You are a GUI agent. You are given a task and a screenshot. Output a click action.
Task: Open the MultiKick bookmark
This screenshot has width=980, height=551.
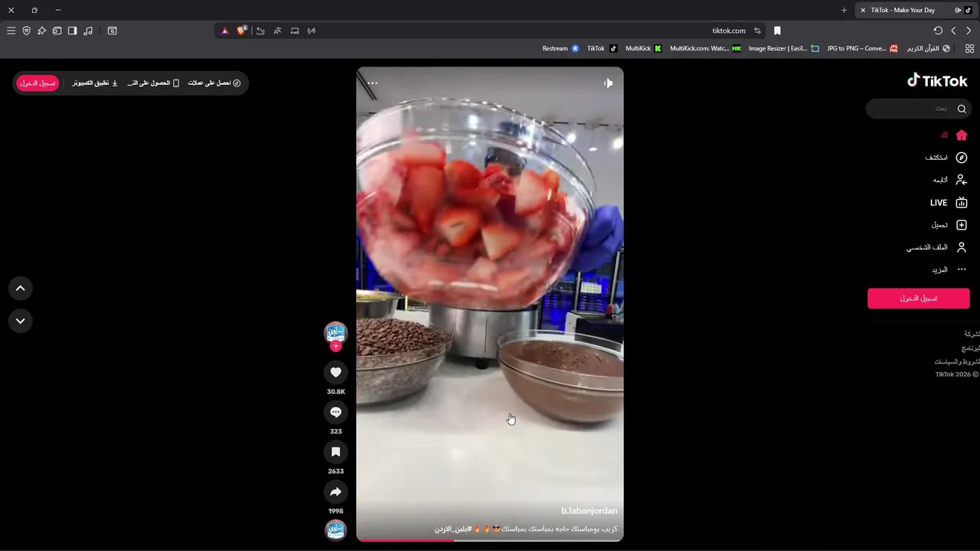click(643, 48)
